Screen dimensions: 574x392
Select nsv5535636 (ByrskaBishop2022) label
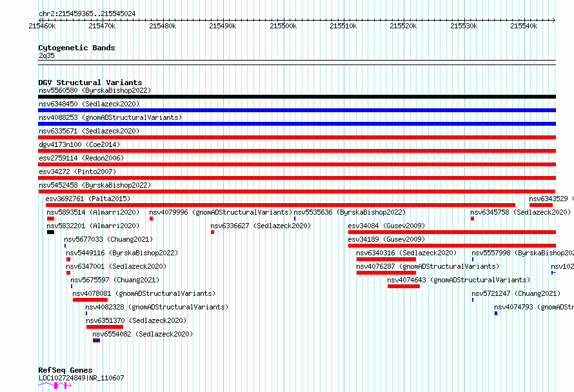click(x=350, y=212)
